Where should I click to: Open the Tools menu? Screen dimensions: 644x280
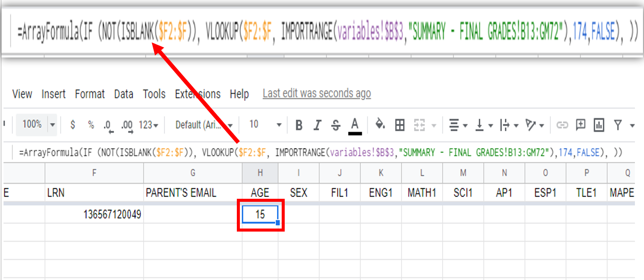tap(154, 94)
